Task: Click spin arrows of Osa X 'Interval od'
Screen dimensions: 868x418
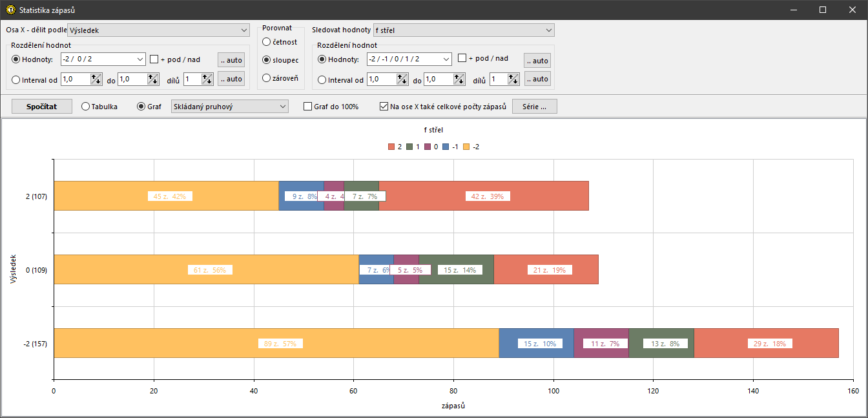Action: pos(96,79)
